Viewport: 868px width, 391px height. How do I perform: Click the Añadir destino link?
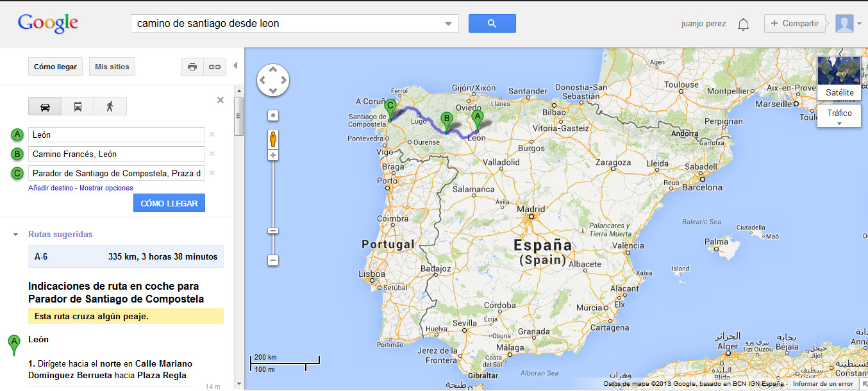coord(51,188)
